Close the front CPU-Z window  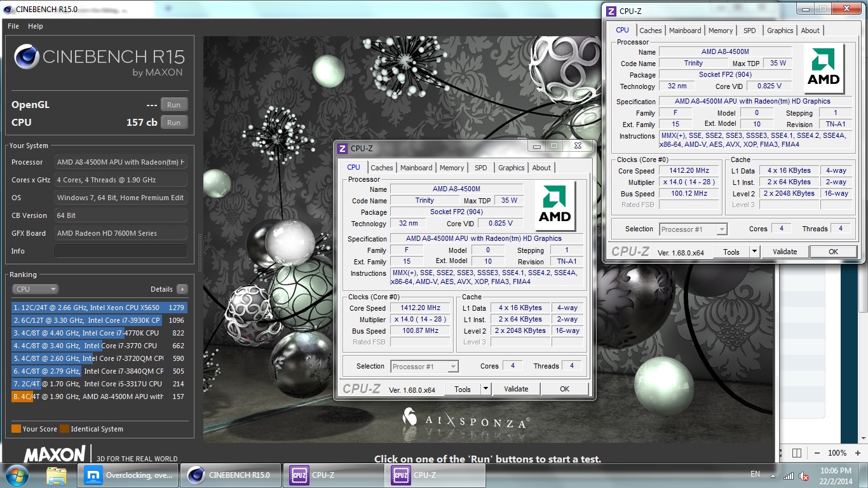[578, 146]
